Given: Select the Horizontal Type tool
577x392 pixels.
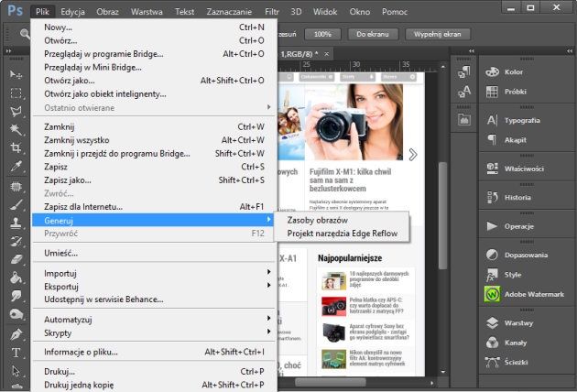Looking at the screenshot, I should tap(16, 353).
